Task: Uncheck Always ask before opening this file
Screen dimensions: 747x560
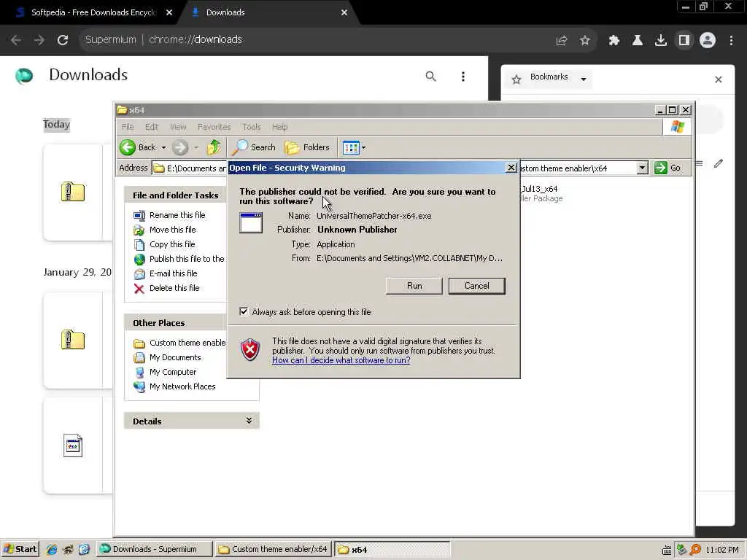Action: coord(244,311)
